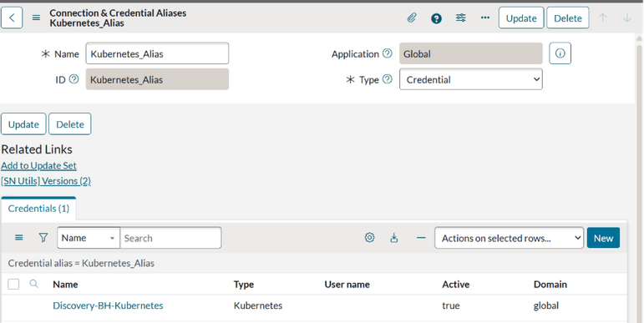Screen dimensions: 644x323
Task: Click the read-only Application field showing Global
Action: pyautogui.click(x=470, y=53)
